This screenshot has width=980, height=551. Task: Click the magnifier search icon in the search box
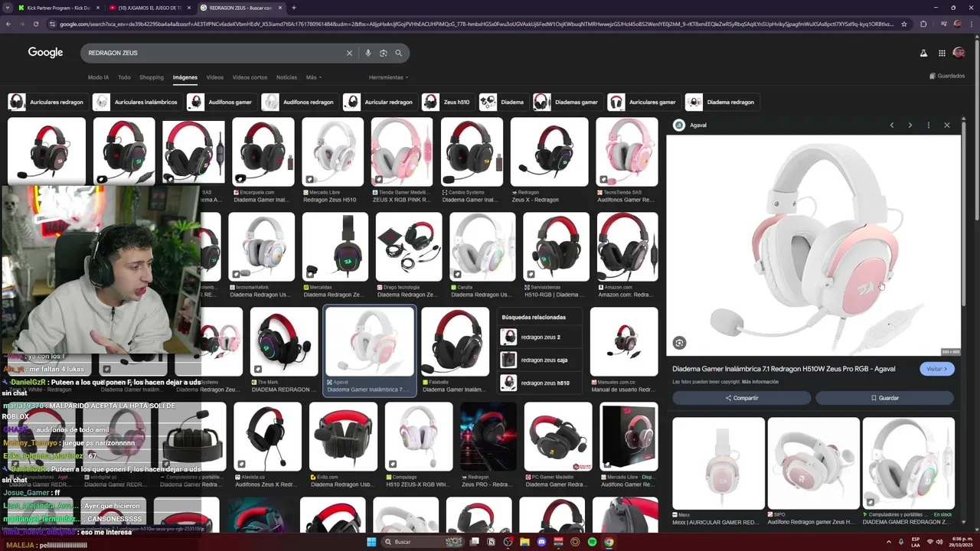pyautogui.click(x=399, y=53)
